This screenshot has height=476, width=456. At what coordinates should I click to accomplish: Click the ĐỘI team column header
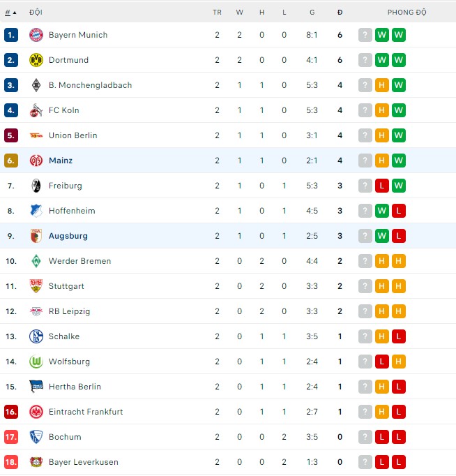pos(36,13)
